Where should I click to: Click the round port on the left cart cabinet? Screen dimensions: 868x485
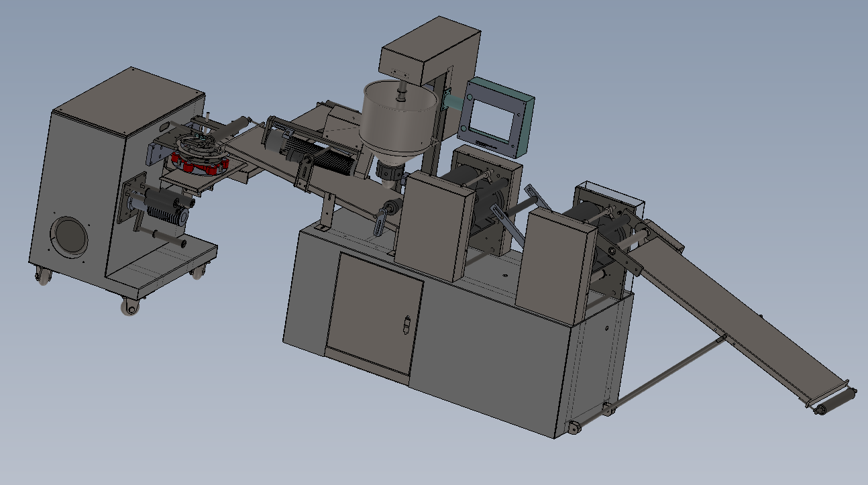point(70,235)
